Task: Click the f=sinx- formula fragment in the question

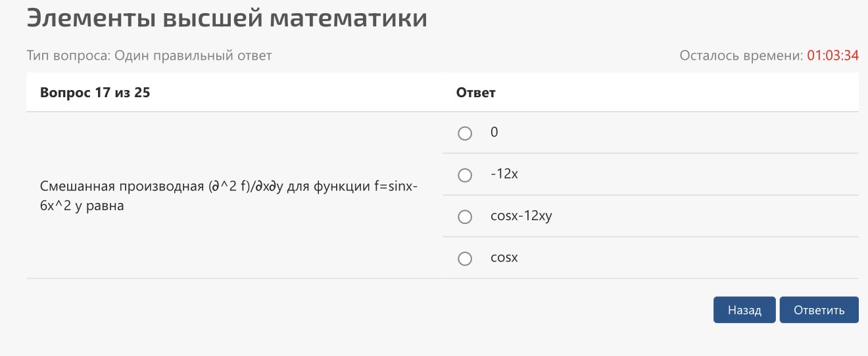Action: click(396, 187)
